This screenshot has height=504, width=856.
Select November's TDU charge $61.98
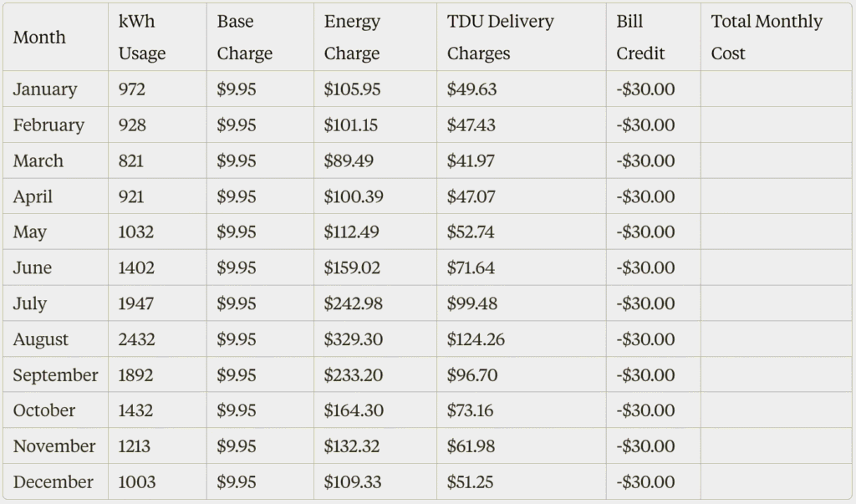471,446
